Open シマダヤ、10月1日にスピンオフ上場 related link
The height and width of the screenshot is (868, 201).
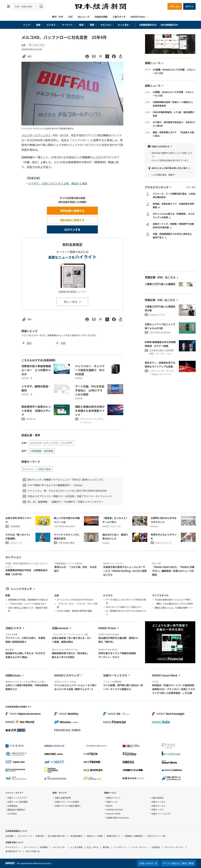pos(58,183)
